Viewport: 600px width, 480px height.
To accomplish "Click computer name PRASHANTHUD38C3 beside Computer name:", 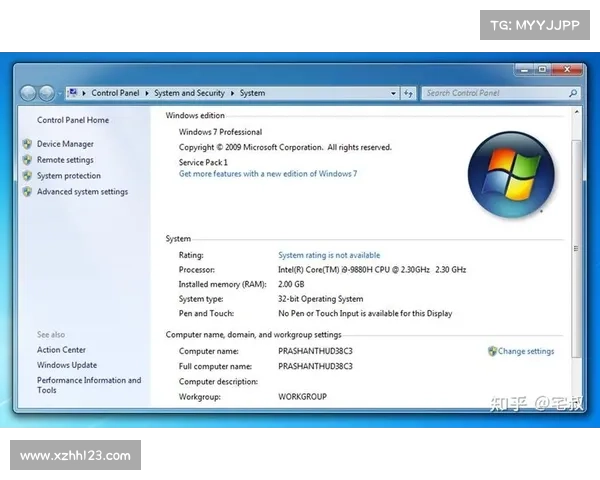I will 315,351.
